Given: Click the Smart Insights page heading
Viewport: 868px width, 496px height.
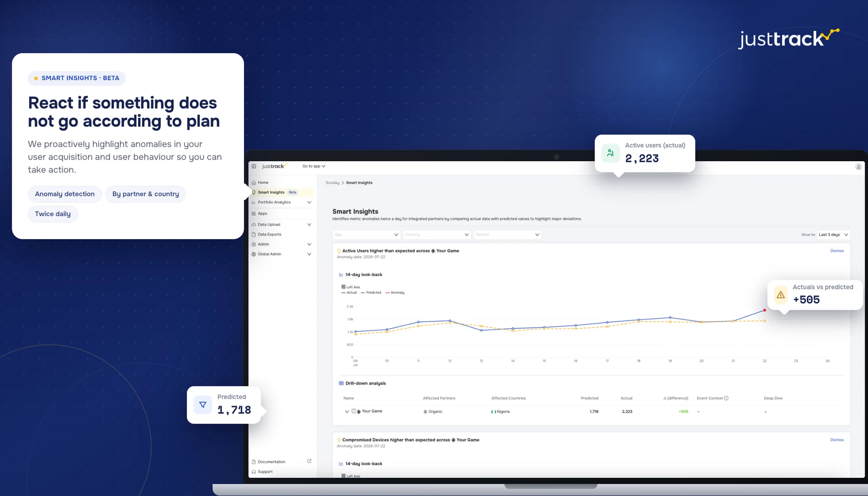Looking at the screenshot, I should pyautogui.click(x=355, y=212).
